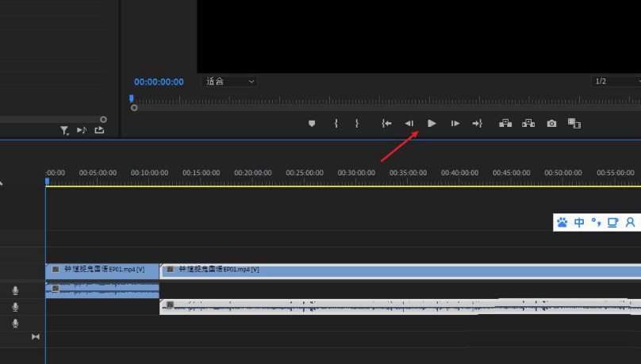Click the 00:00:00:00 timecode field

[159, 82]
